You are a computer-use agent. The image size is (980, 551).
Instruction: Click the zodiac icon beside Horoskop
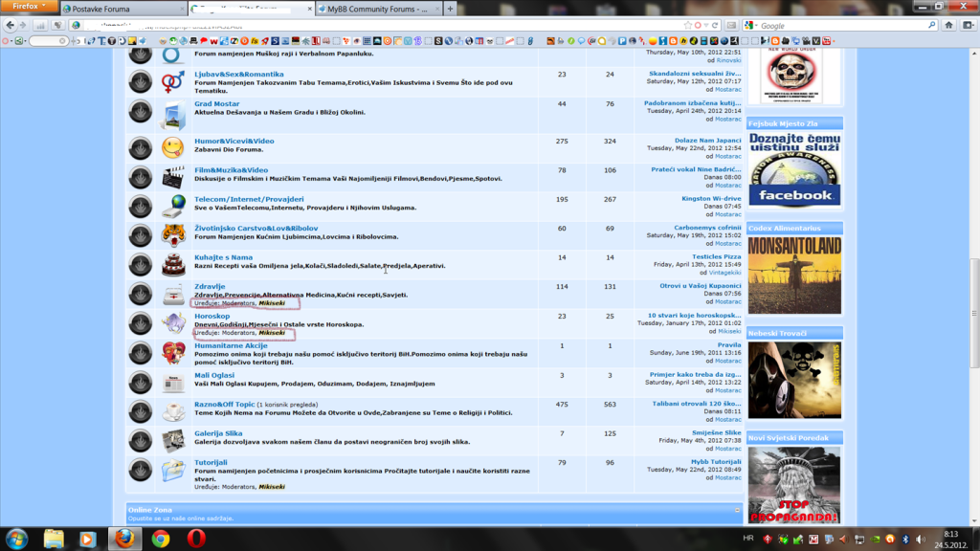[173, 323]
